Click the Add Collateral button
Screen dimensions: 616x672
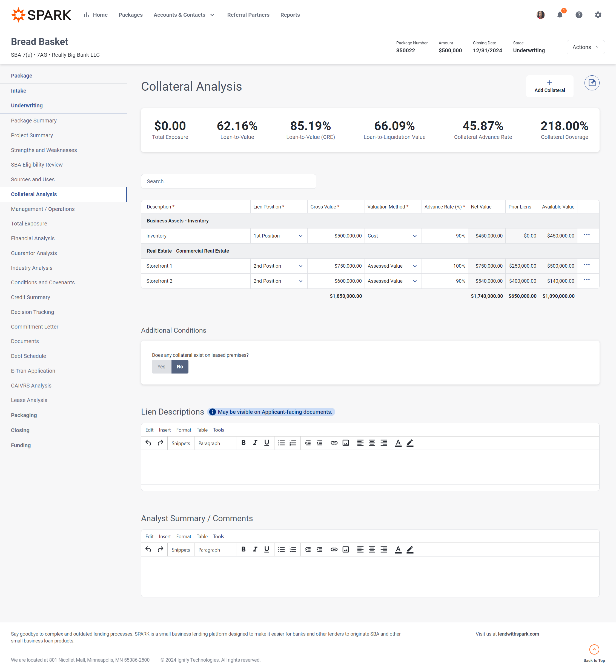[549, 86]
